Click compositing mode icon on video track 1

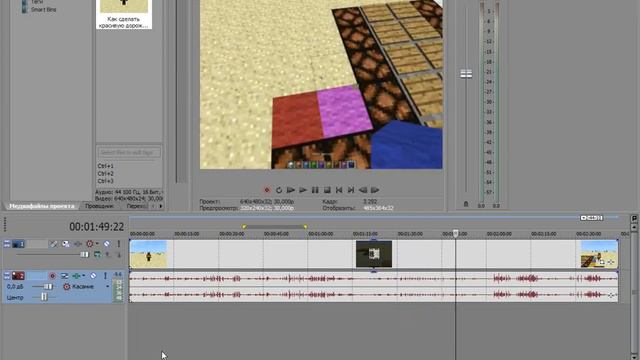point(98,255)
